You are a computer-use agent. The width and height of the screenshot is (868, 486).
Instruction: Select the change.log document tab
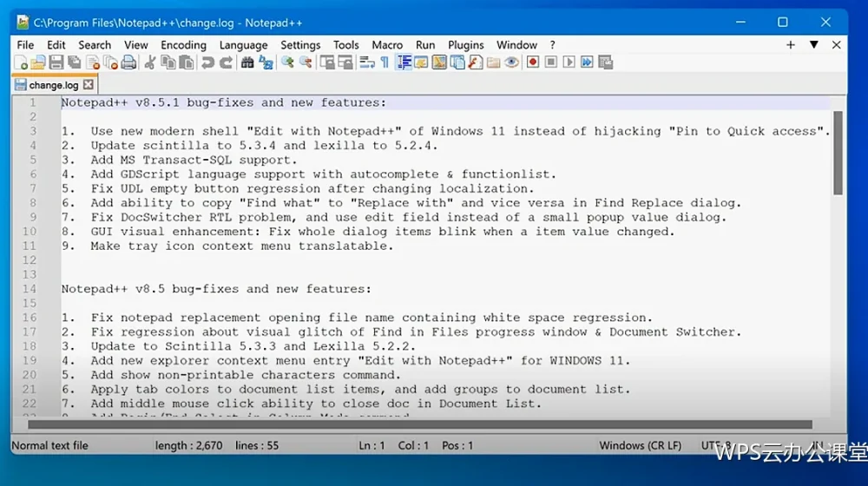coord(53,85)
